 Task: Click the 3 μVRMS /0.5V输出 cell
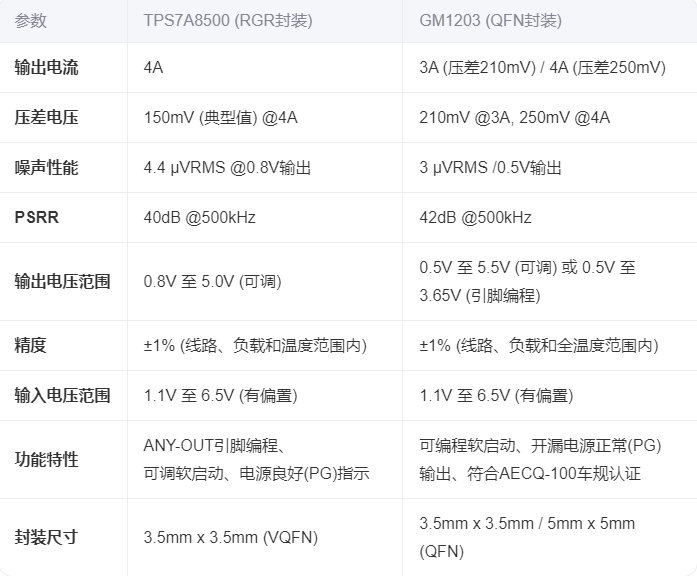click(490, 168)
